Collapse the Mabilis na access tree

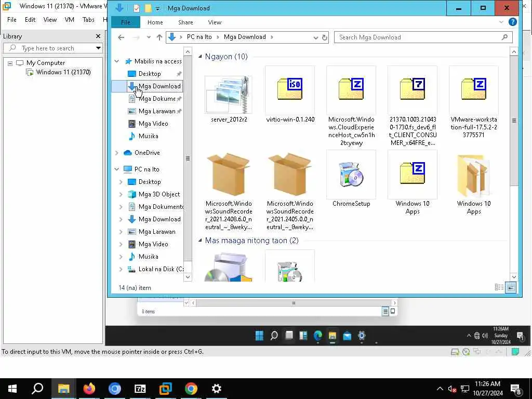117,61
